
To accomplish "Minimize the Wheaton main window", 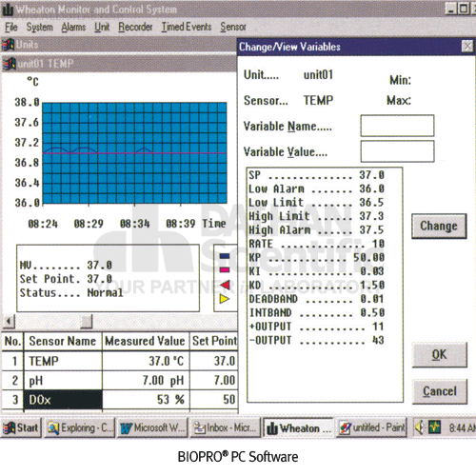I will (x=451, y=9).
